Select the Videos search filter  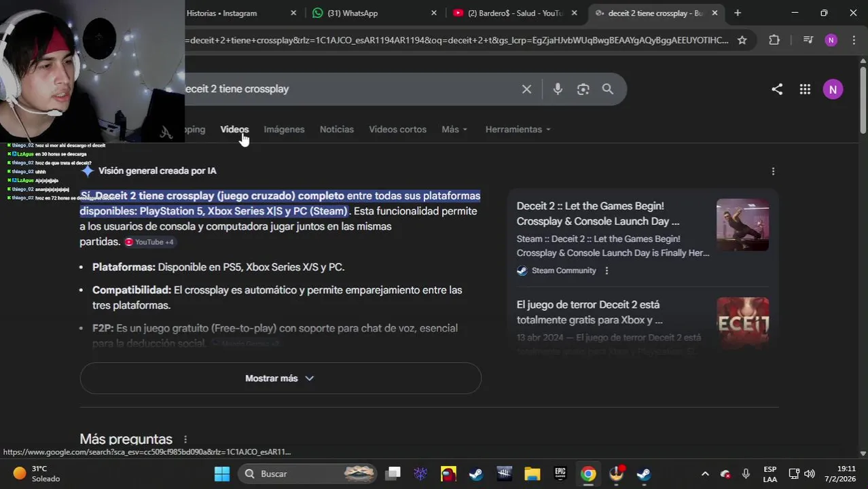point(234,129)
